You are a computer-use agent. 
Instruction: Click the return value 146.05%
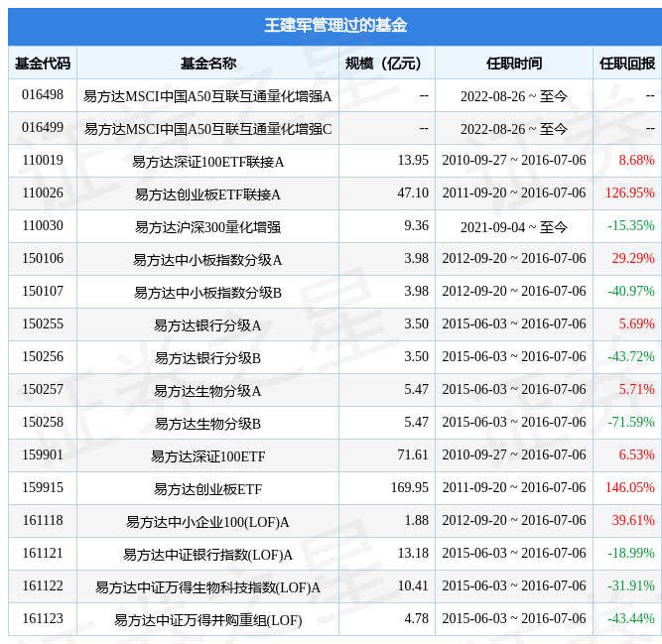[630, 487]
